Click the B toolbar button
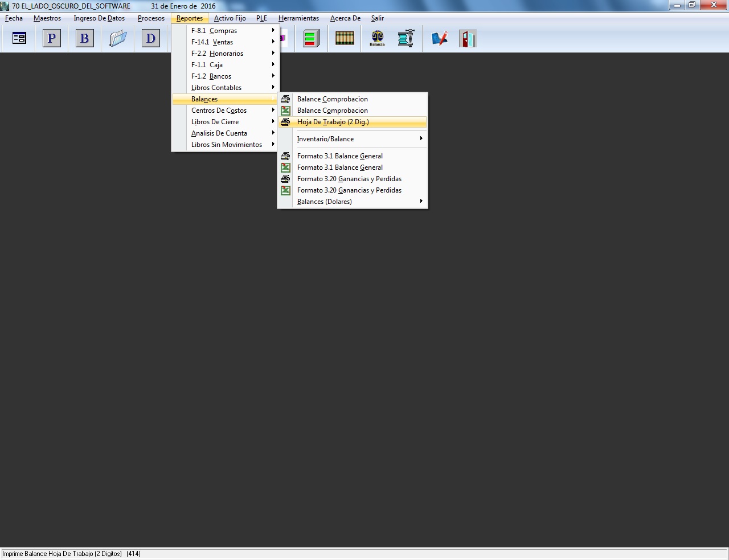 click(85, 39)
